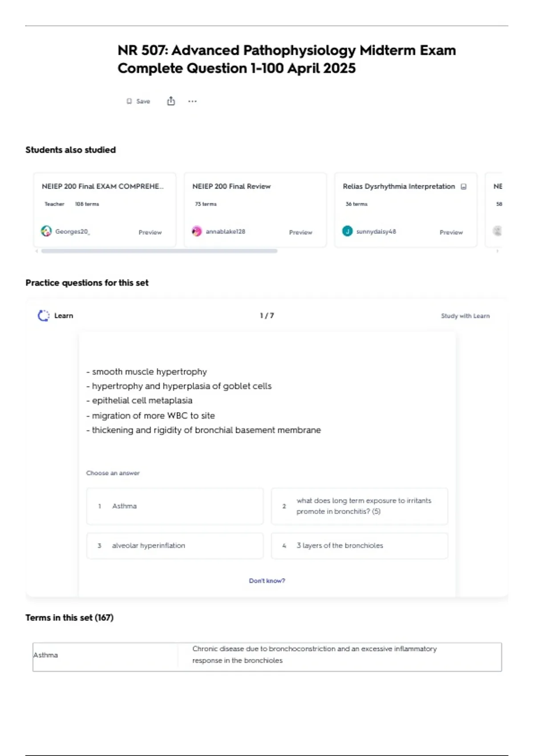534x756 pixels.
Task: Open the NEIEP 200 Final EXAM COMPREHE.. card
Action: [x=103, y=186]
